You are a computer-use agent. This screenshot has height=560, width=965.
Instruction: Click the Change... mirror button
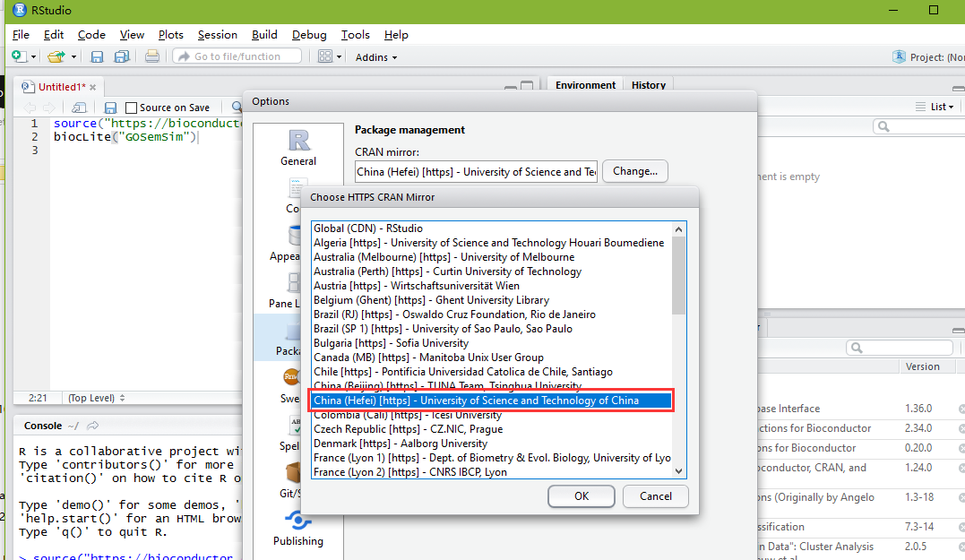tap(635, 171)
